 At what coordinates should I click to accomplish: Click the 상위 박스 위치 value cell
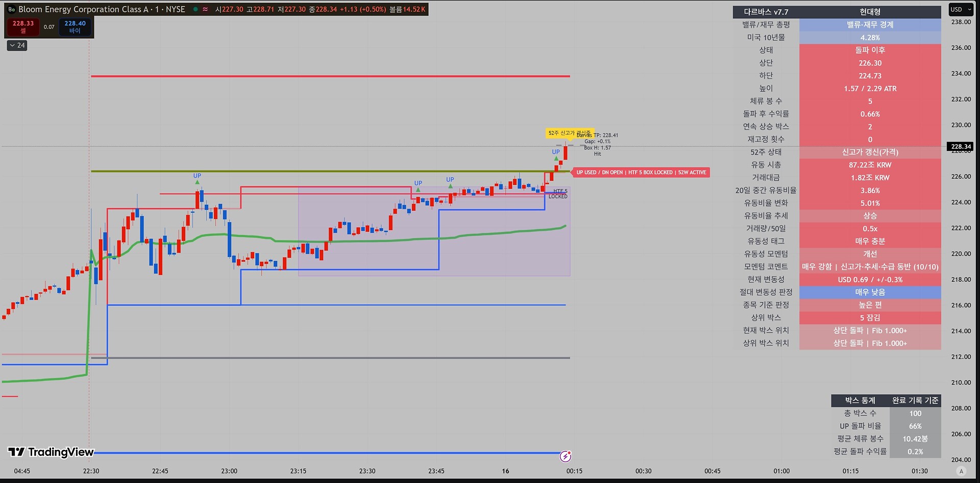click(x=870, y=343)
